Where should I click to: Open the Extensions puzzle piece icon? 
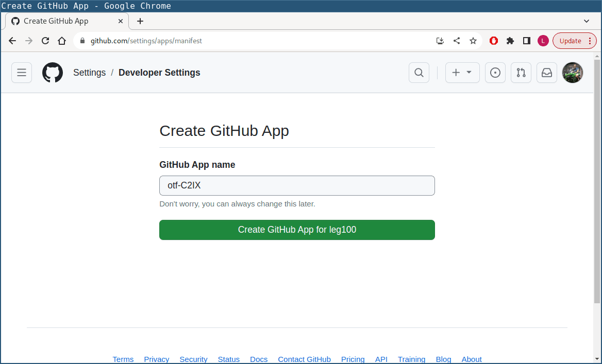click(x=510, y=41)
